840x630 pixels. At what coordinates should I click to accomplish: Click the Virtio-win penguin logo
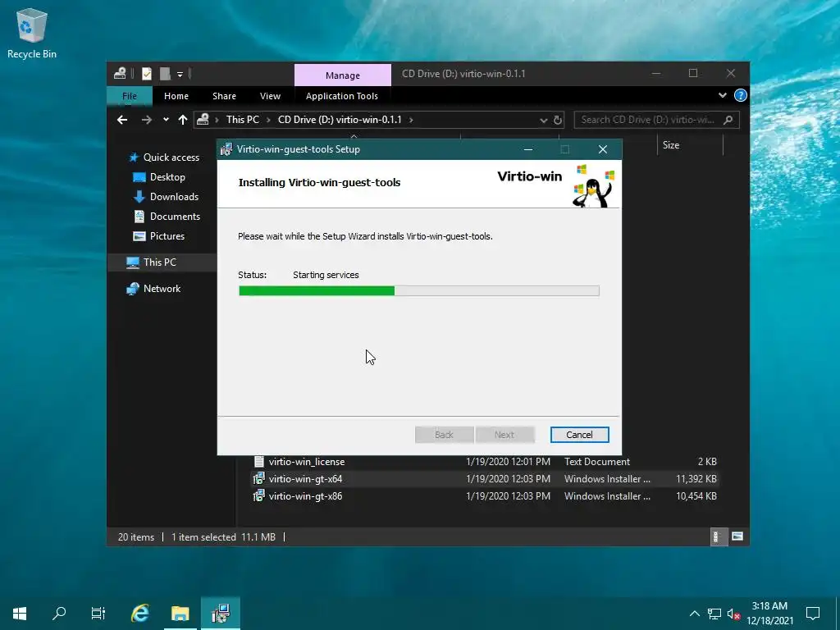[592, 185]
